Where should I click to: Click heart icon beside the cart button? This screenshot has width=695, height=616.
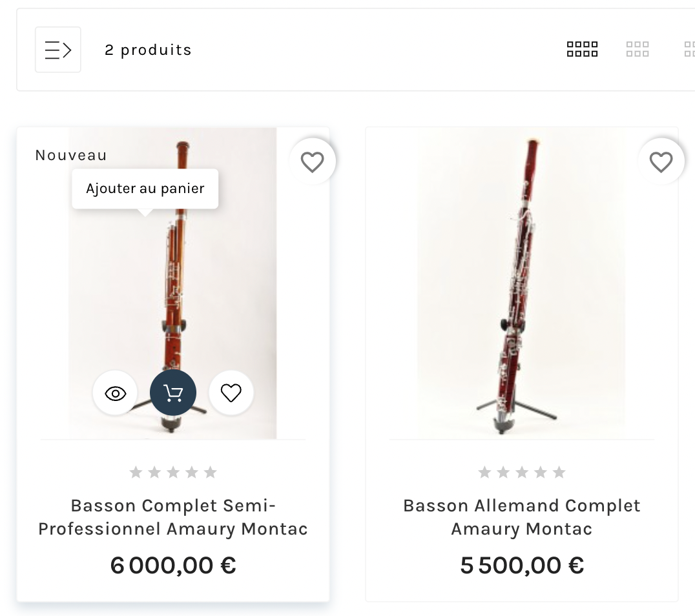point(231,393)
